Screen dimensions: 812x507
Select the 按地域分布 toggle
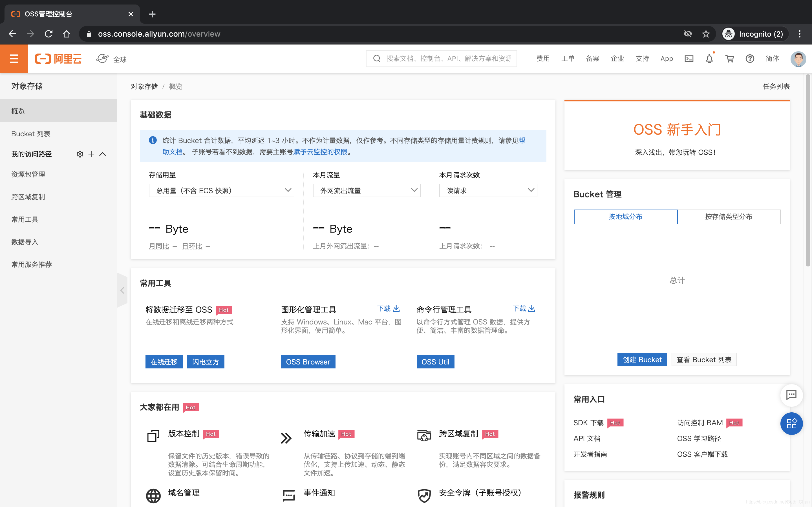625,217
